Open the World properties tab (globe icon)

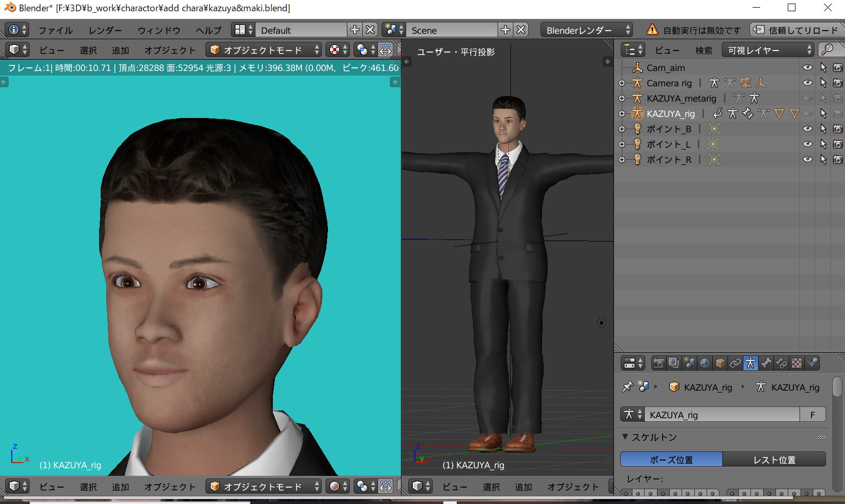pos(705,363)
